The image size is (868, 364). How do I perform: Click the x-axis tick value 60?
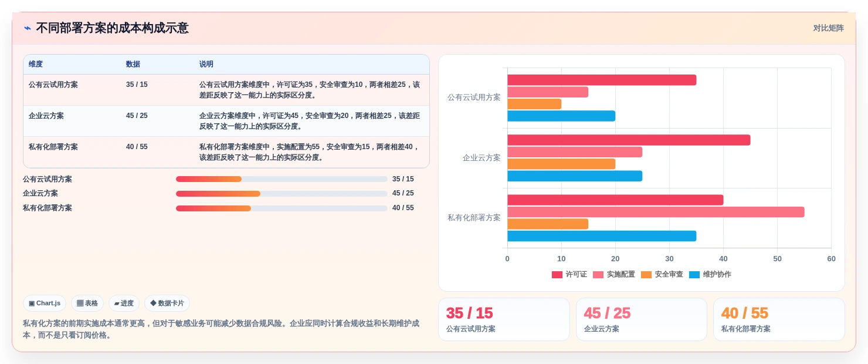[831, 259]
